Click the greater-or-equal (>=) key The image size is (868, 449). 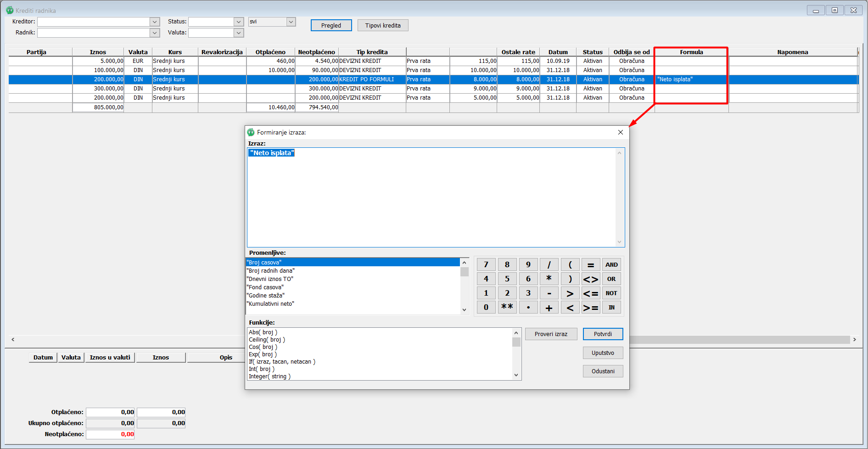pos(590,308)
